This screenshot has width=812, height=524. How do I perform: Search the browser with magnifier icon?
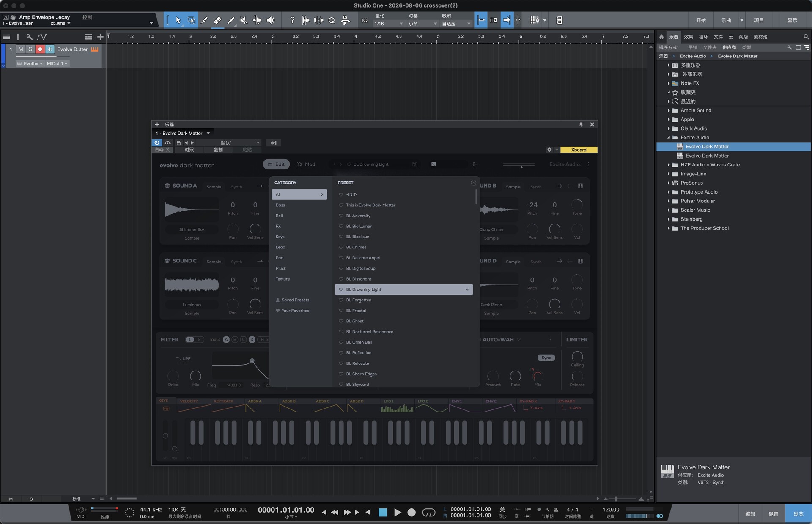click(x=806, y=37)
